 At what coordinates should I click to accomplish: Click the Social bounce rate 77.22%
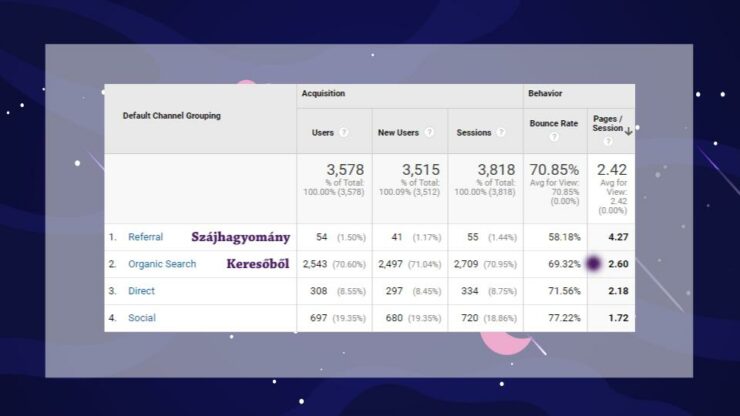pos(564,318)
